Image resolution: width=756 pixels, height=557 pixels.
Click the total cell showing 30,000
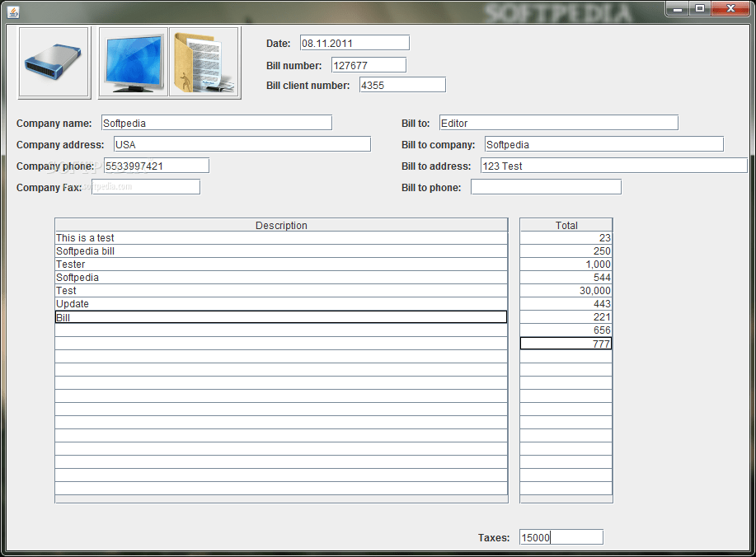[x=566, y=291]
